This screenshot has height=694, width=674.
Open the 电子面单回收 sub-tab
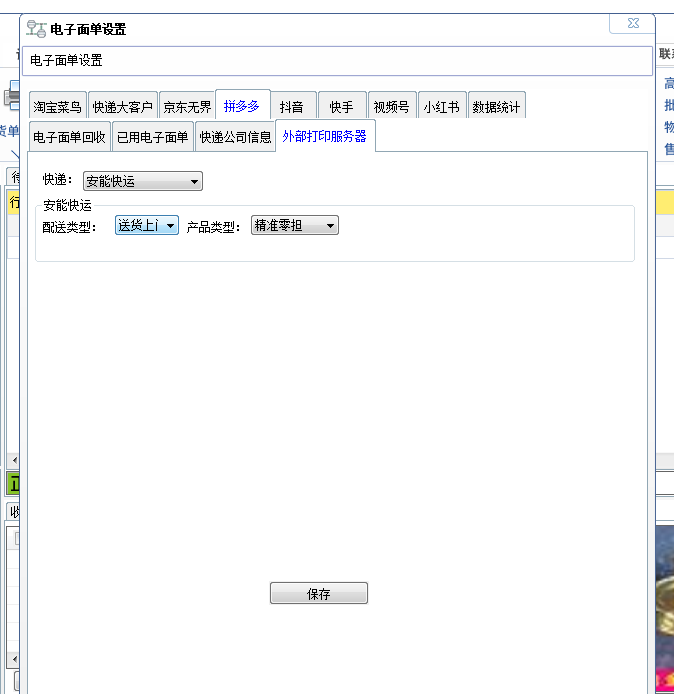click(69, 137)
